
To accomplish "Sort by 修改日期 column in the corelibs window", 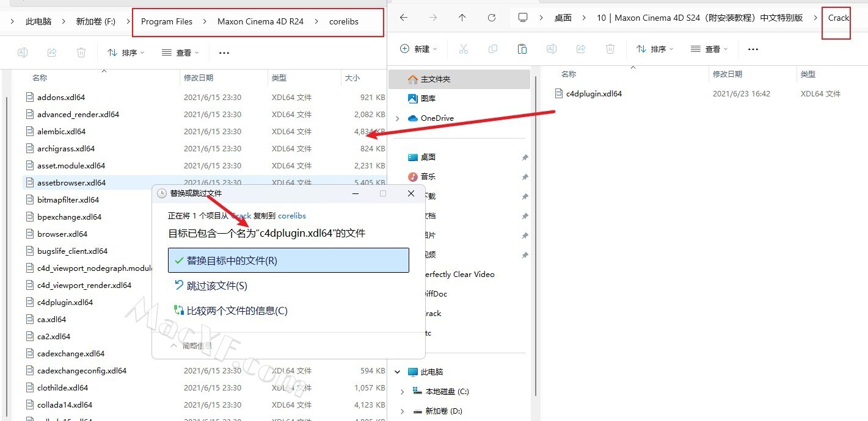I will point(199,78).
